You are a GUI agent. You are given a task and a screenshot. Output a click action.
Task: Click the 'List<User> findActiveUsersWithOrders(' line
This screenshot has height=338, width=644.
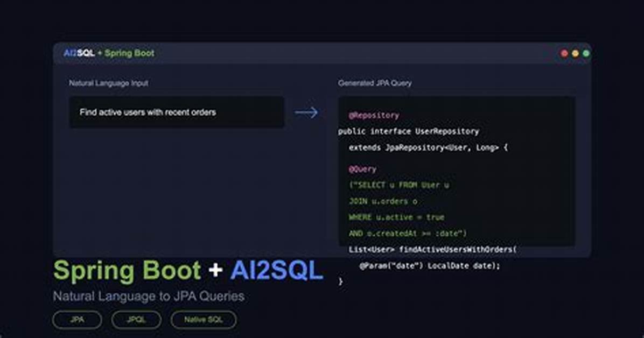432,249
